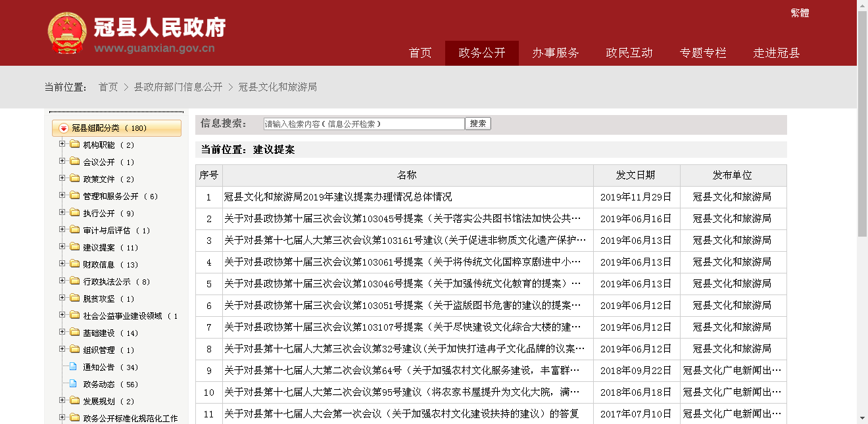Expand the 政策文件 tree node

[x=62, y=178]
